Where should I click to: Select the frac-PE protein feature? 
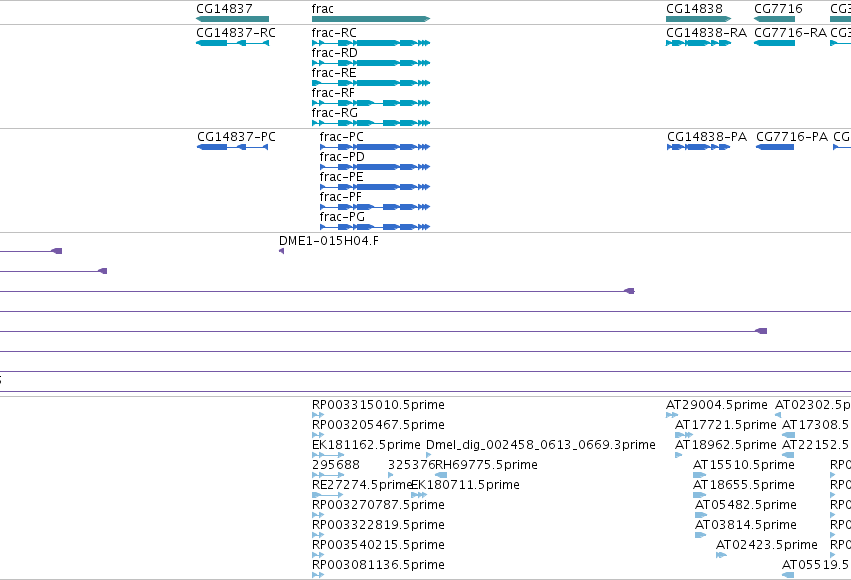pos(375,187)
